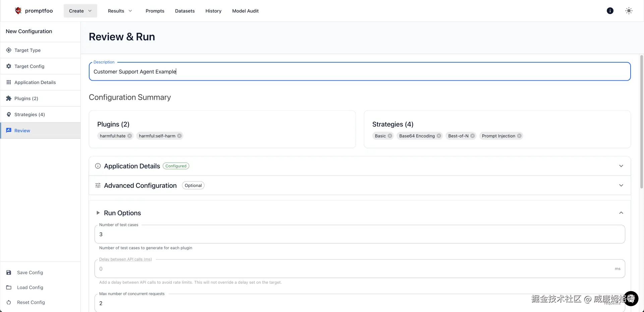
Task: Click the Reset Config icon
Action: pos(9,302)
